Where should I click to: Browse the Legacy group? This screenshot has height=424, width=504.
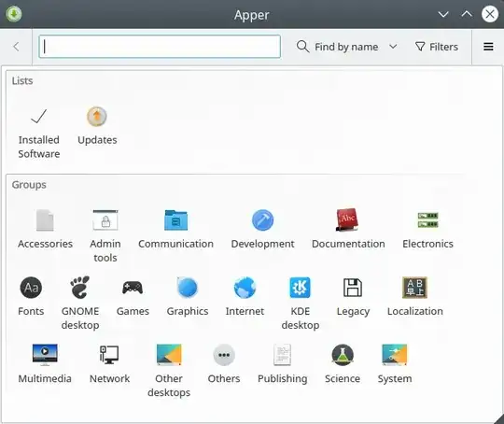coord(353,297)
